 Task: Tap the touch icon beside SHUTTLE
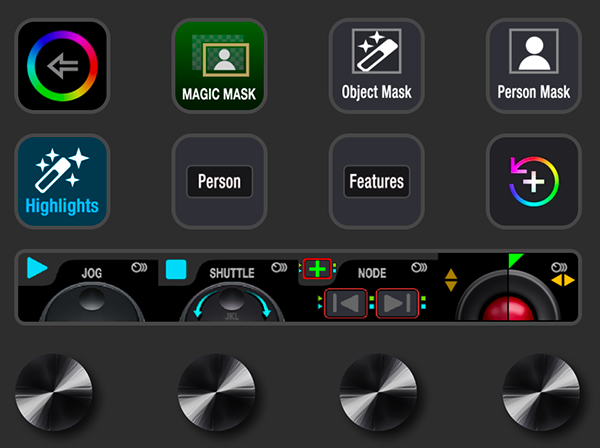(279, 267)
